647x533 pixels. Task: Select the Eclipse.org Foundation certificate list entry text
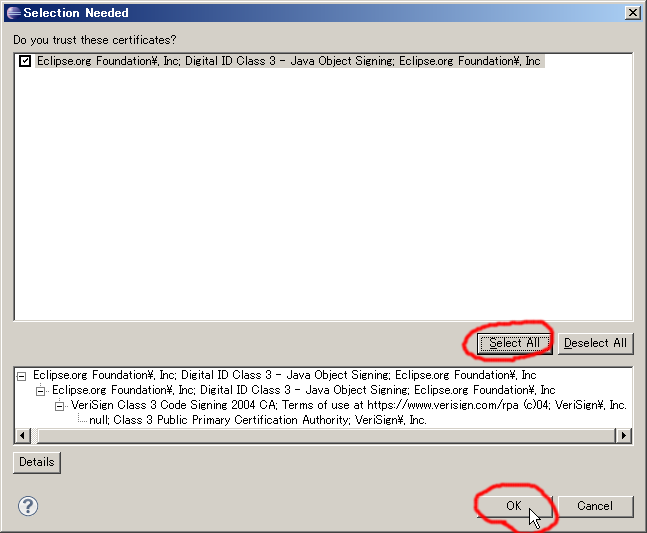289,61
